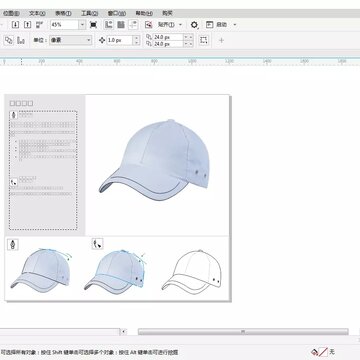The height and width of the screenshot is (360, 360).
Task: Click the nudge distance spinner arrows
Action: point(136,40)
